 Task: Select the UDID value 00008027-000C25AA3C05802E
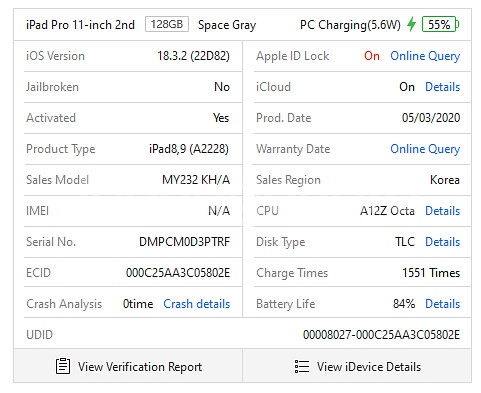coord(381,335)
